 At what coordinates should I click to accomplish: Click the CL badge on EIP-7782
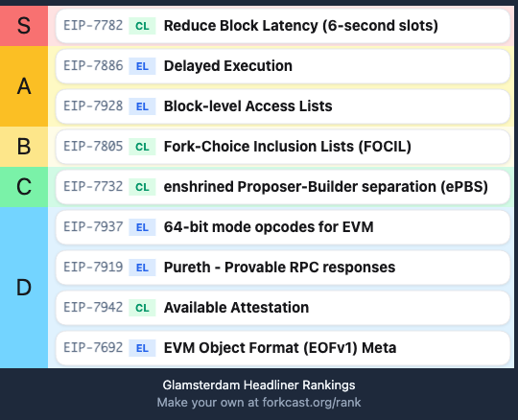click(x=142, y=26)
